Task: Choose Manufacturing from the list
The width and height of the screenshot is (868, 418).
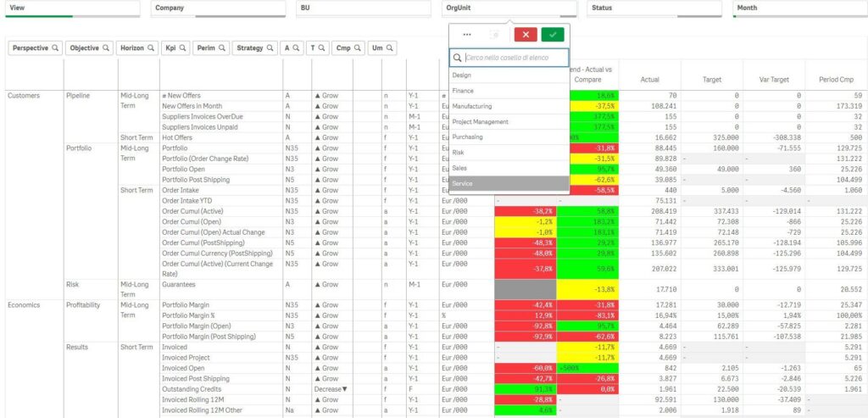Action: pyautogui.click(x=509, y=106)
